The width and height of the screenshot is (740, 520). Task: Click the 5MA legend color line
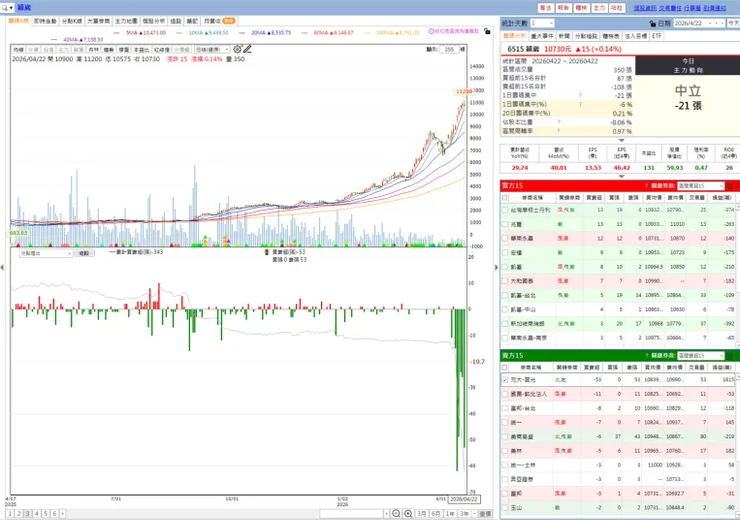(118, 33)
